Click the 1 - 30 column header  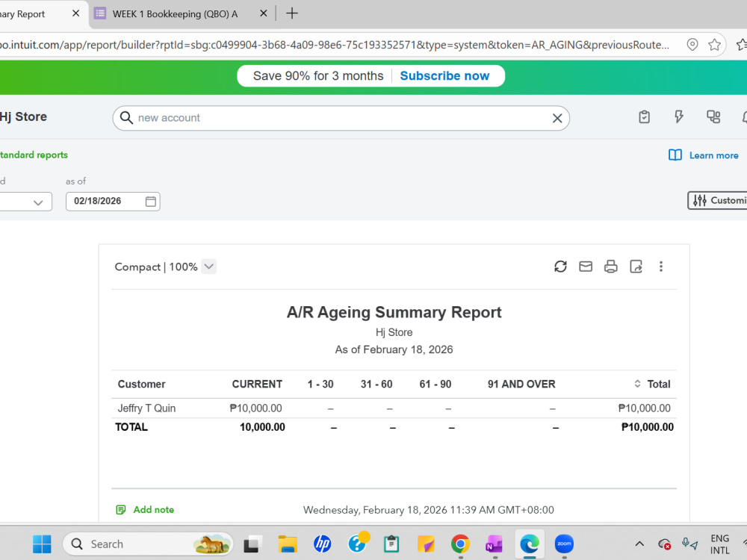(x=320, y=384)
